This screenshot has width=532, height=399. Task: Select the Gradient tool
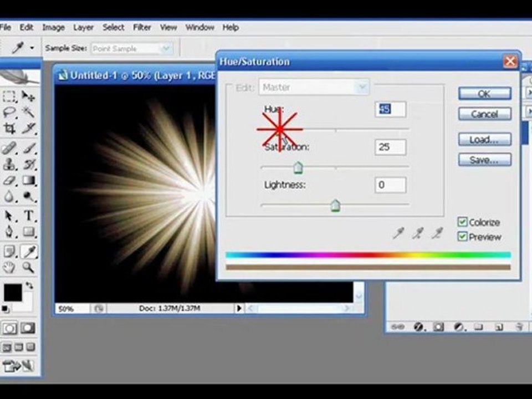pos(29,181)
